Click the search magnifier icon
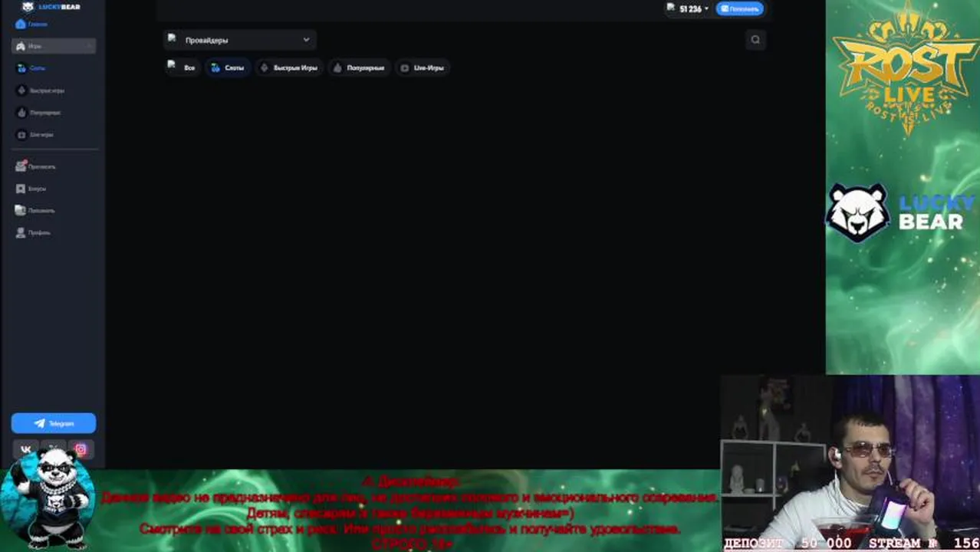 [x=755, y=40]
